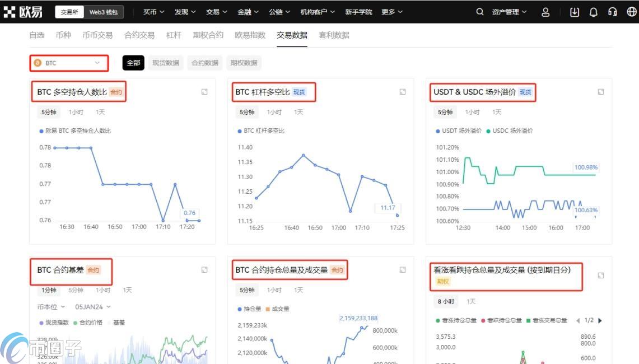Open the notifications bell icon
Screen dimensions: 639x364
coord(594,12)
